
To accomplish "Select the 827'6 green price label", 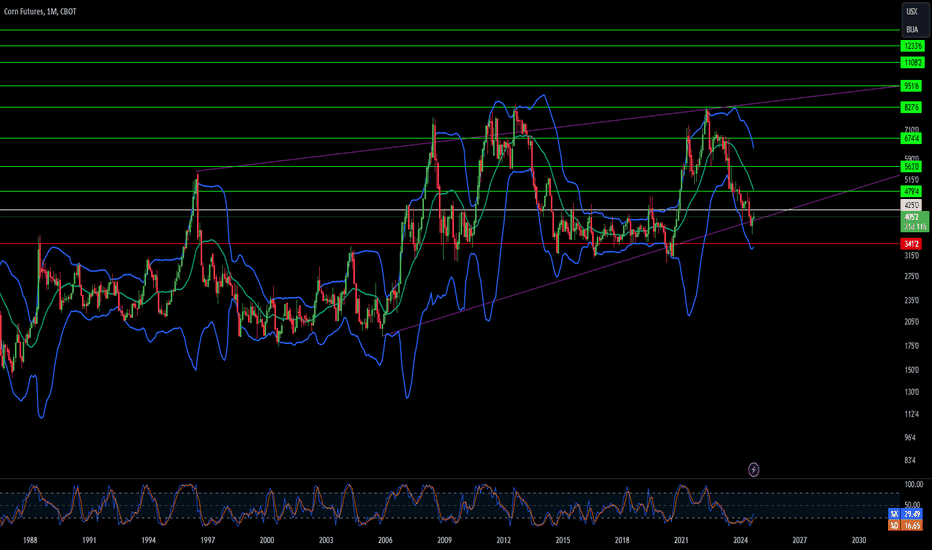I will 911,107.
